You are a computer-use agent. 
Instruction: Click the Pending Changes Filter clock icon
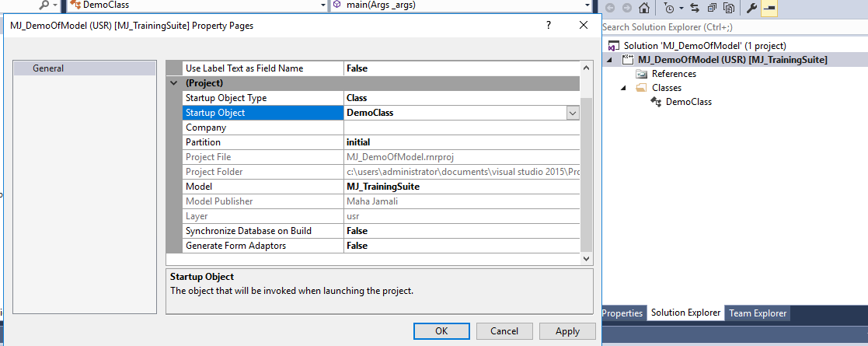coord(670,8)
